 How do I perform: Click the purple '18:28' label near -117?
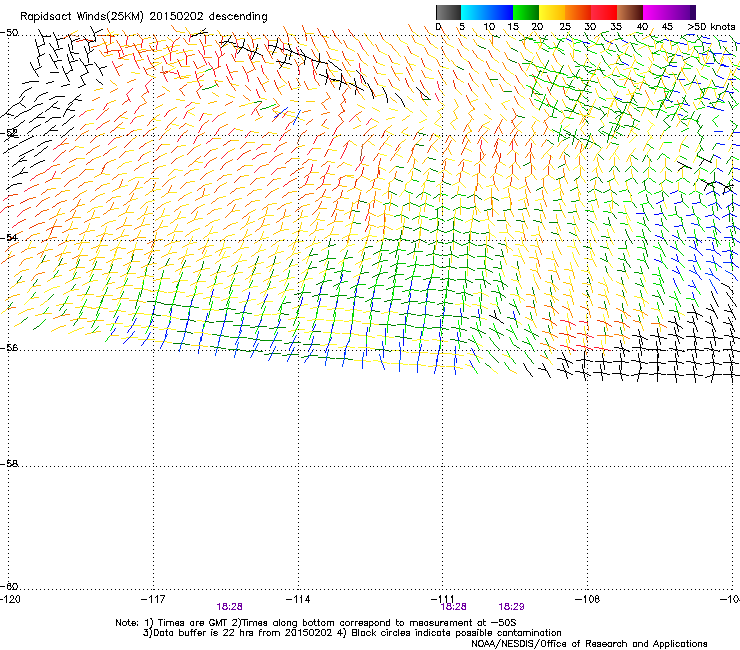229,607
